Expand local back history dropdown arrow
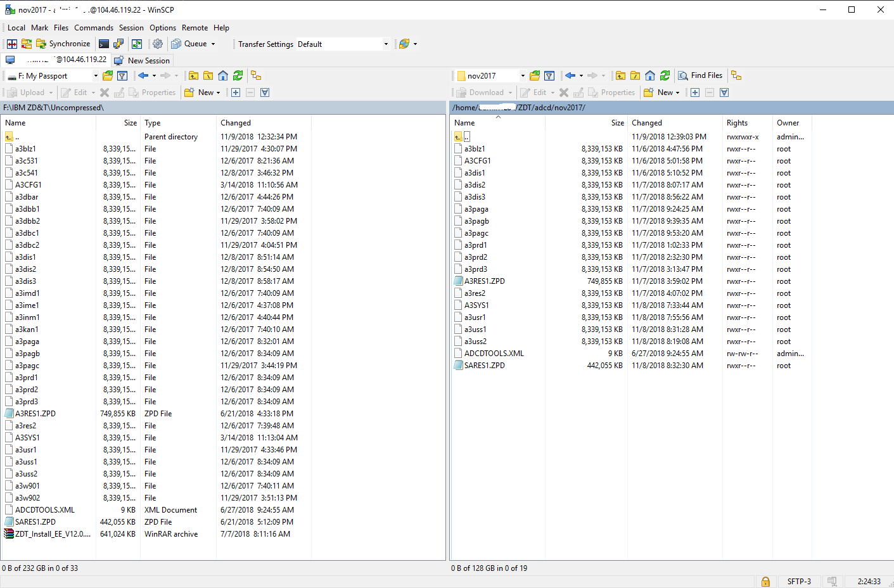 coord(154,75)
